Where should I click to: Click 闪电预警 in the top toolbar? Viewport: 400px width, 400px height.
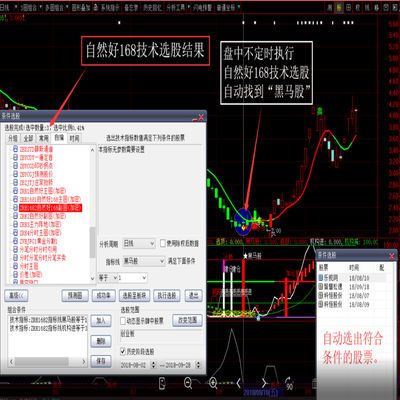[x=202, y=7]
